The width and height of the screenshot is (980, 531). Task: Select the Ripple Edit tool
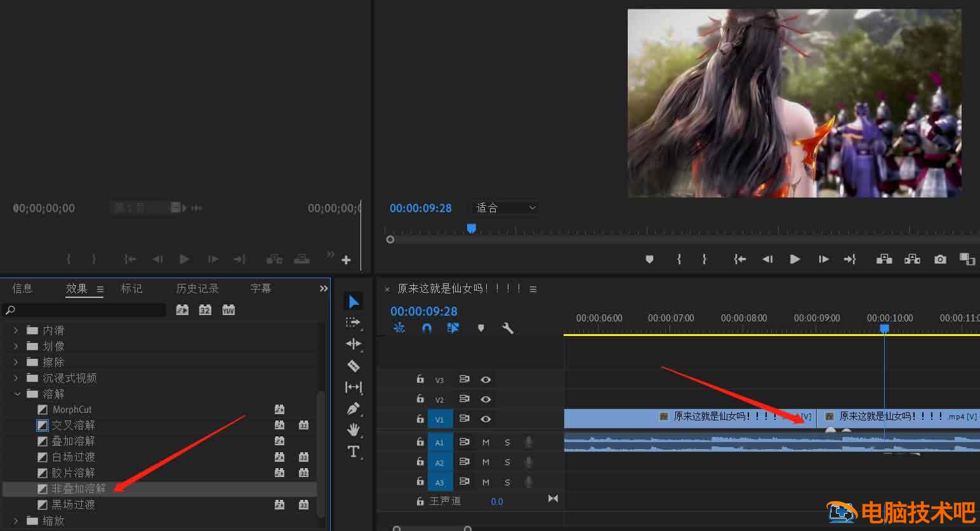click(x=354, y=344)
